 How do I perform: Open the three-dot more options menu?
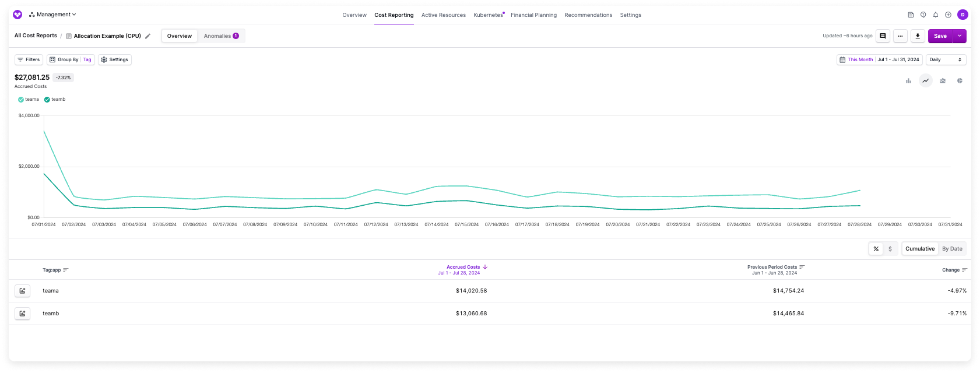click(900, 36)
